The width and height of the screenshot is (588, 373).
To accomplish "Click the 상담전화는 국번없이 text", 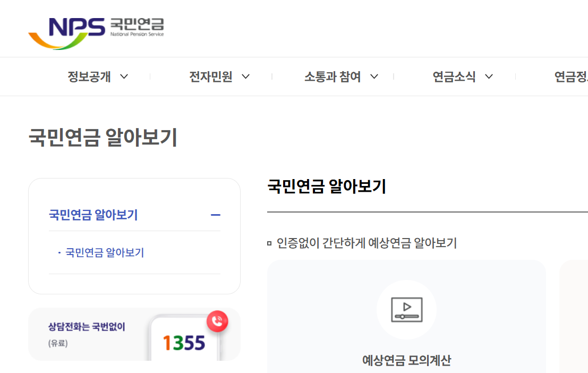I will click(x=87, y=327).
